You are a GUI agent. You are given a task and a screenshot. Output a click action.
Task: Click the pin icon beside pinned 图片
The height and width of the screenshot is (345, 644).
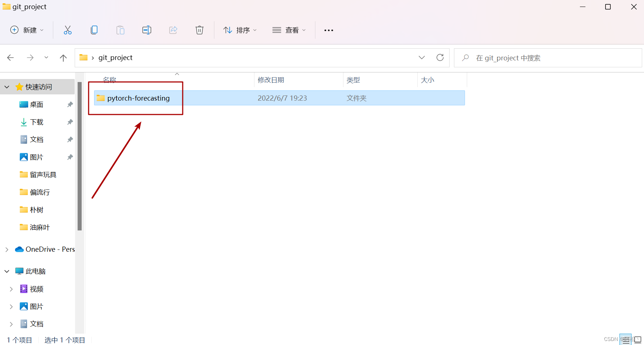coord(70,157)
